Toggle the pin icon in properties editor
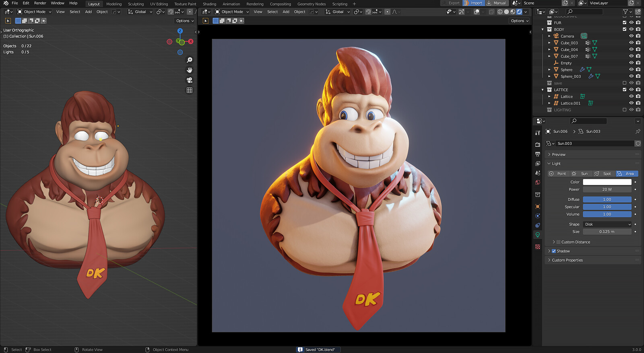 click(638, 131)
